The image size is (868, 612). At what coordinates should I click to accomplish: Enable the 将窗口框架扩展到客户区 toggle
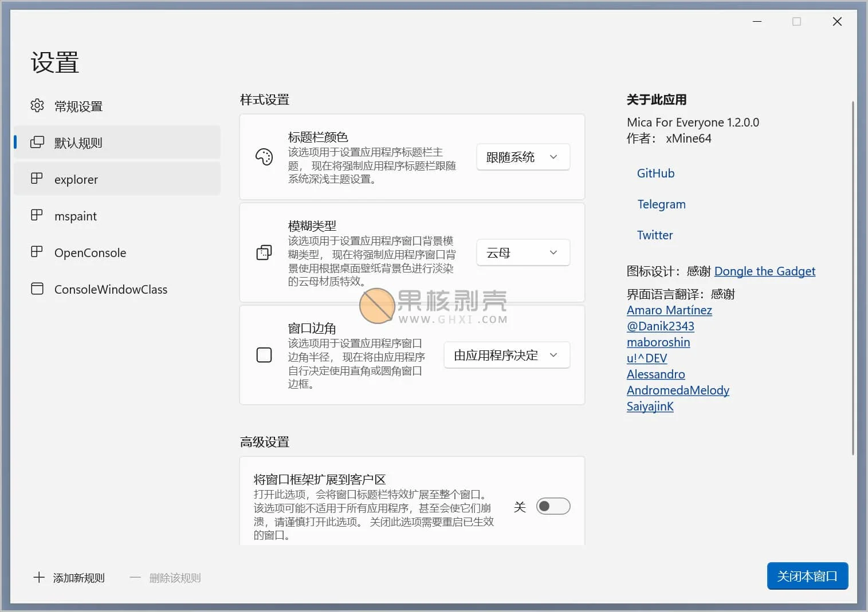[552, 506]
